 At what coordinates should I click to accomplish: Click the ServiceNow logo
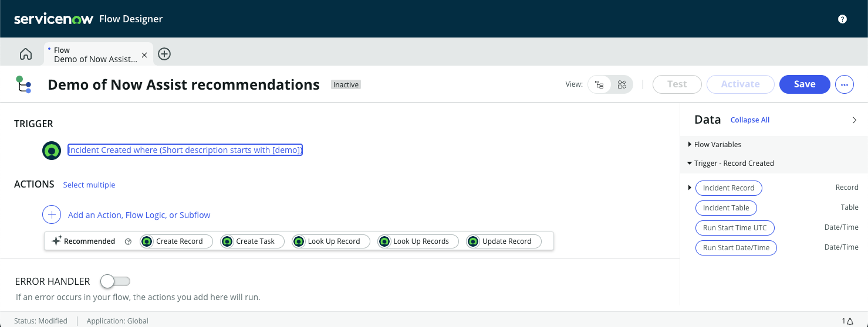point(54,19)
